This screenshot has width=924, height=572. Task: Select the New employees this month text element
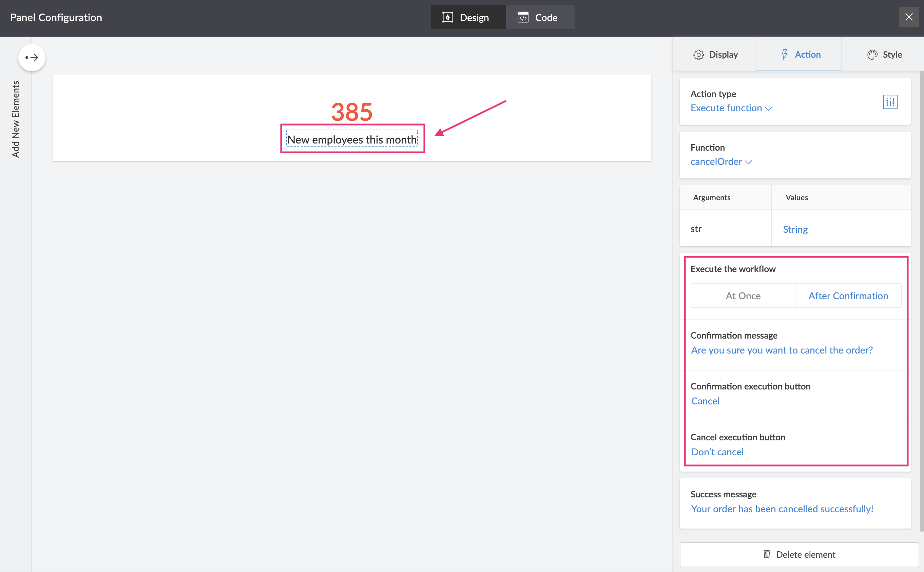tap(352, 139)
